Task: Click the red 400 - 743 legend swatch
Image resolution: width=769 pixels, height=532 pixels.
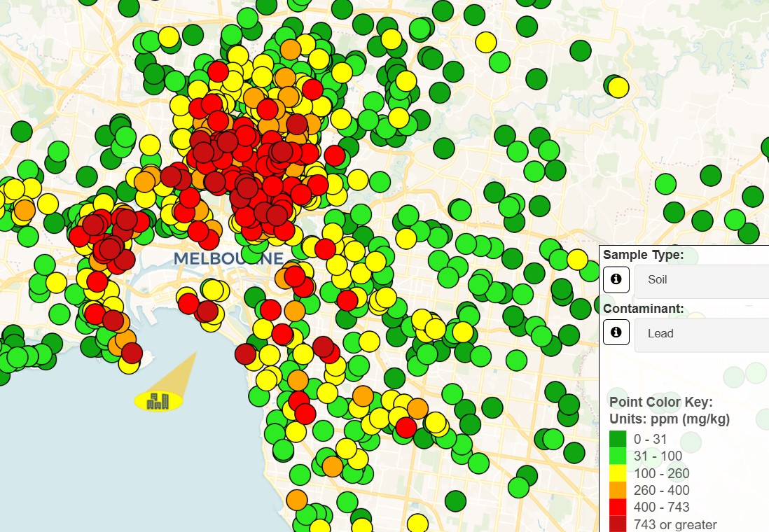Action: click(618, 507)
